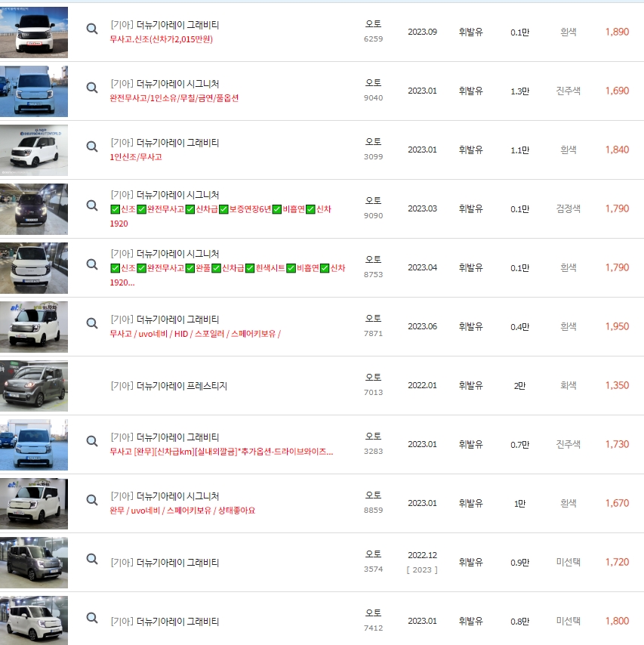Click description mentioning 흰색시트
Image resolution: width=644 pixels, height=645 pixels.
click(x=227, y=275)
